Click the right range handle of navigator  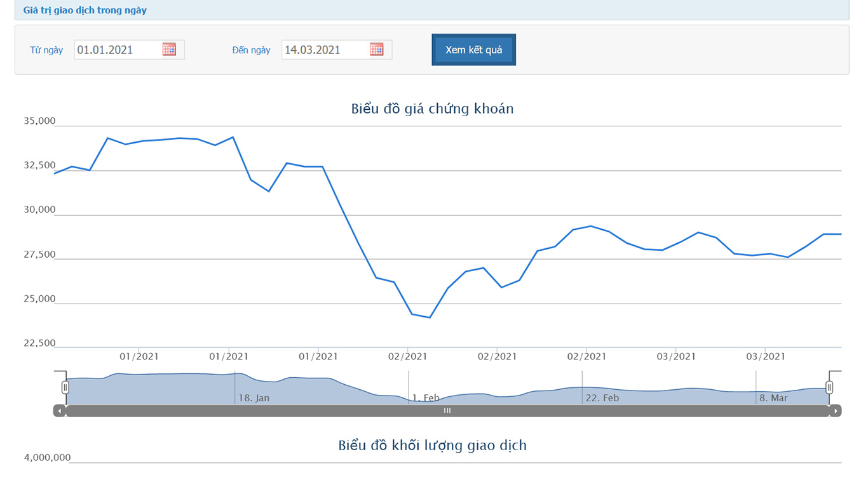pyautogui.click(x=829, y=387)
